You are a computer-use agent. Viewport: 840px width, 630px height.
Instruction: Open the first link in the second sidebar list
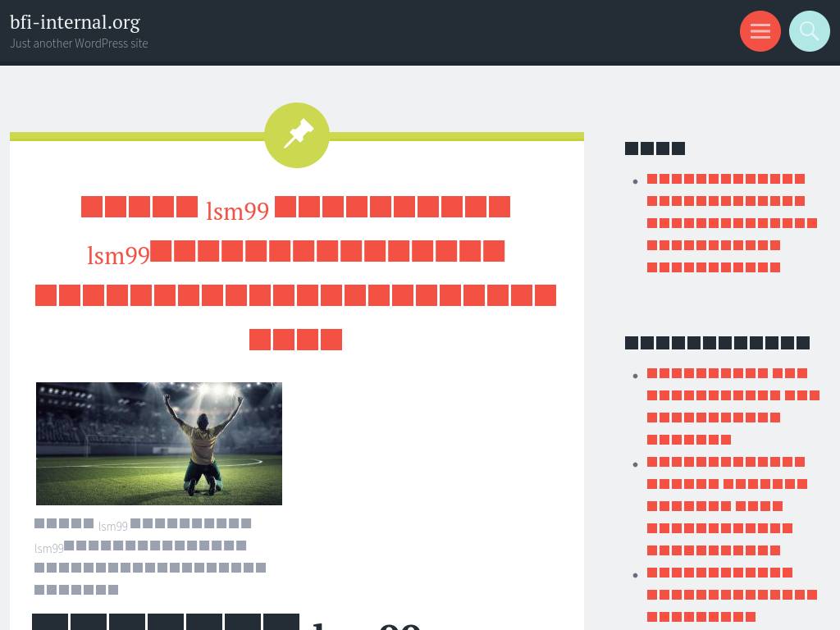pyautogui.click(x=733, y=406)
